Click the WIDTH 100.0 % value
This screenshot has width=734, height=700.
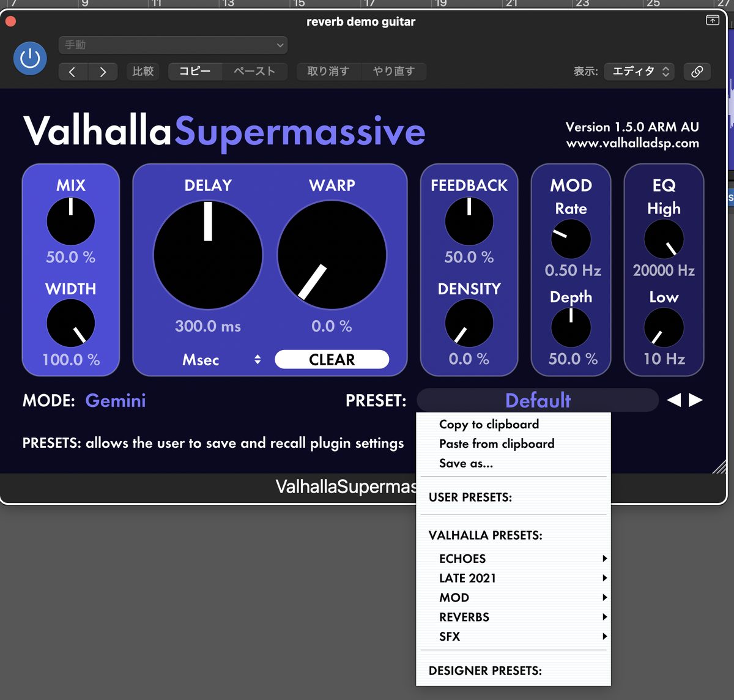pyautogui.click(x=71, y=360)
